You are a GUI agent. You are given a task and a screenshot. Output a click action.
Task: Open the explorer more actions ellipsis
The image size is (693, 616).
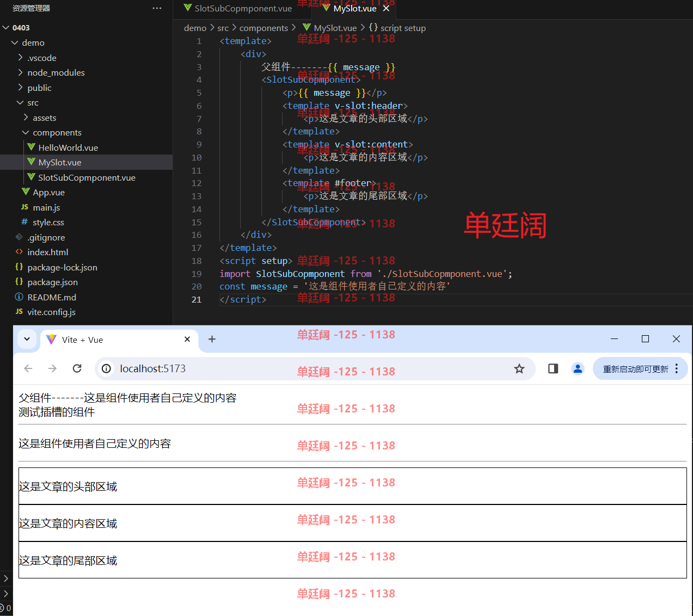coord(157,8)
